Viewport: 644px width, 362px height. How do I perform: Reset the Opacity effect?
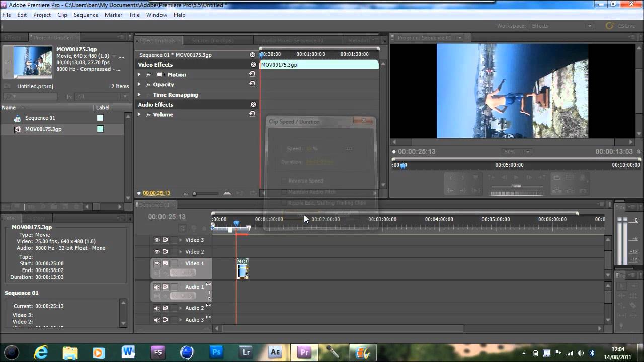coord(252,84)
